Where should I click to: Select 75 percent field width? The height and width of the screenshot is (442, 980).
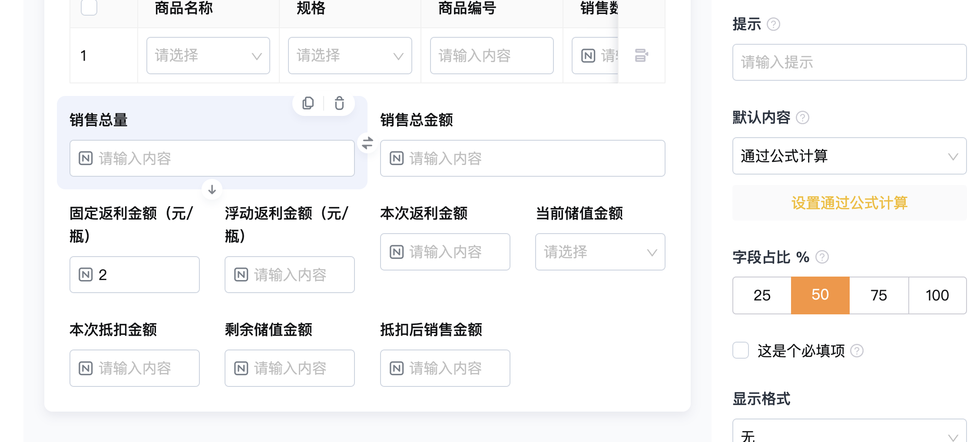(x=879, y=295)
